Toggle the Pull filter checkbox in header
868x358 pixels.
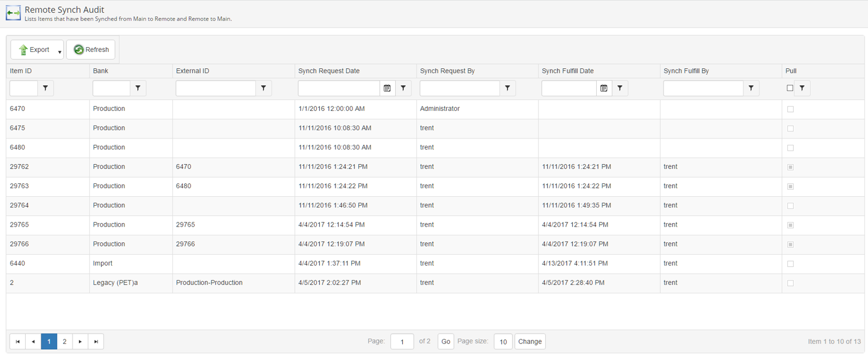(x=790, y=88)
